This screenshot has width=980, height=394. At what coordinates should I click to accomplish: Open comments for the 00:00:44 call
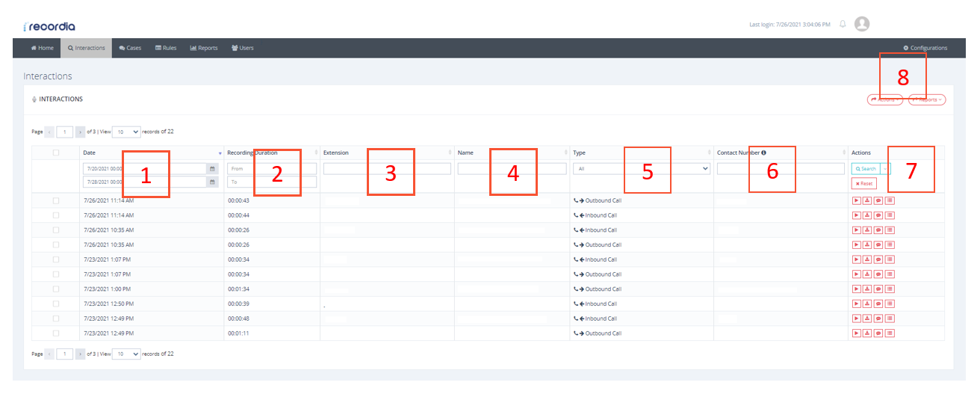[x=878, y=215]
